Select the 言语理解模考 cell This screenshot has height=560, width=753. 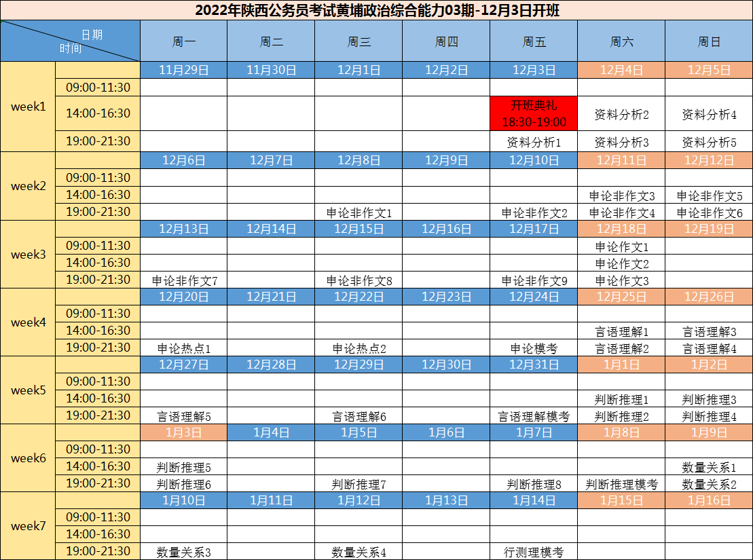pos(534,416)
